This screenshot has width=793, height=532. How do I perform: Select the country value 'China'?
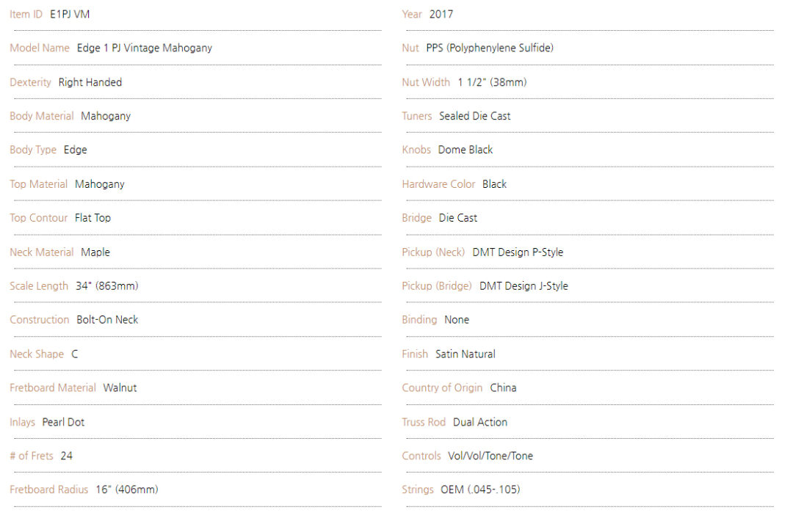point(503,388)
